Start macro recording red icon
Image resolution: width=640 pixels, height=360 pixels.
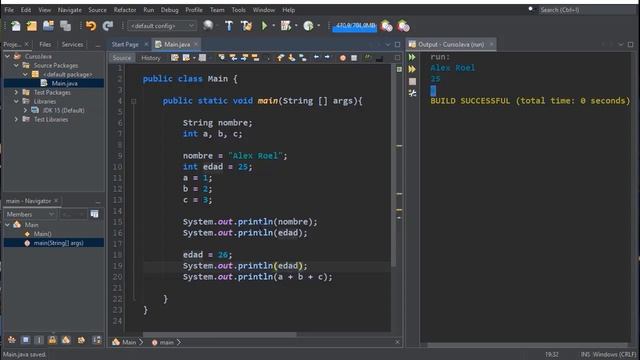[343, 58]
